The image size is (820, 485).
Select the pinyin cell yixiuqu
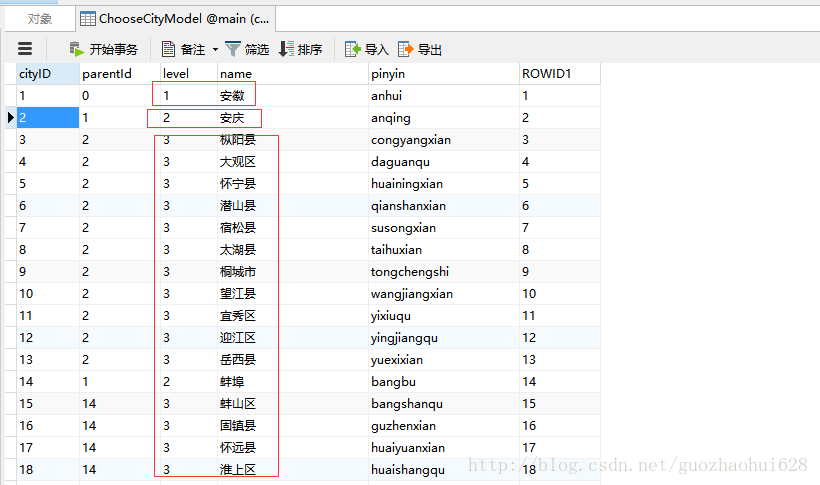pyautogui.click(x=444, y=315)
